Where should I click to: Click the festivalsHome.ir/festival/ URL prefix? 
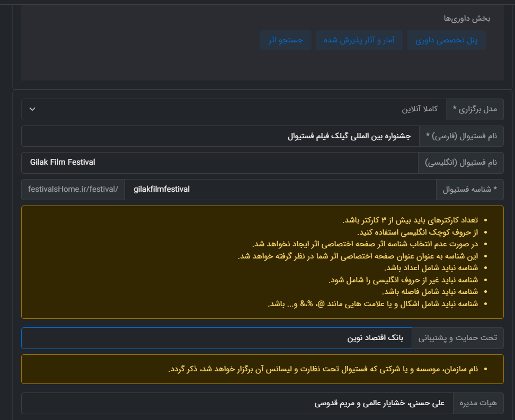coord(73,189)
